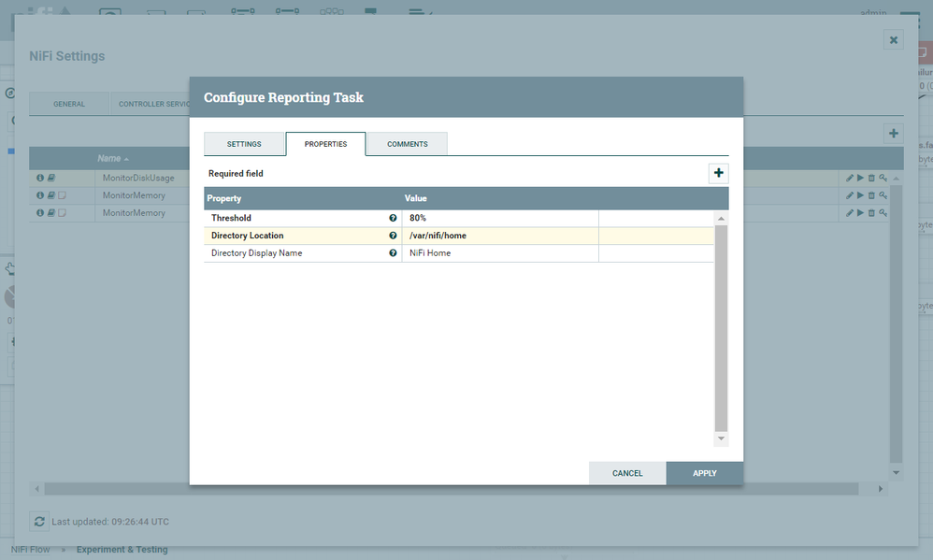933x560 pixels.
Task: Switch to the Settings tab
Action: (244, 144)
